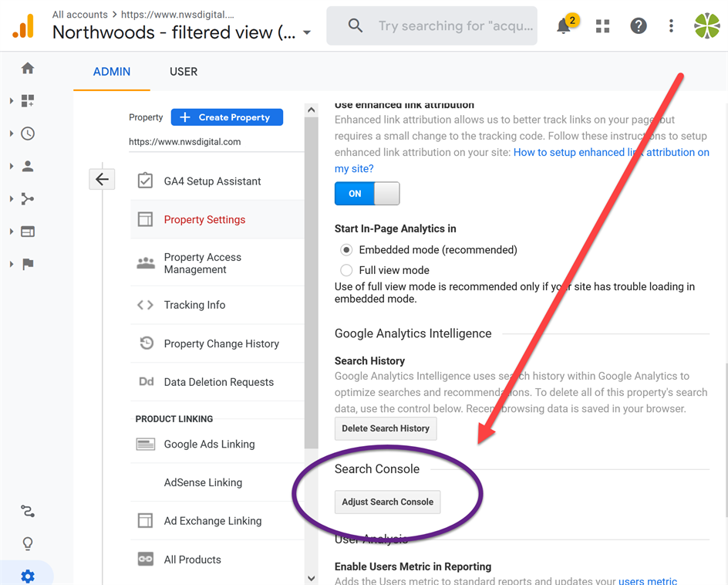Open Google apps grid icon
The width and height of the screenshot is (728, 585).
602,26
